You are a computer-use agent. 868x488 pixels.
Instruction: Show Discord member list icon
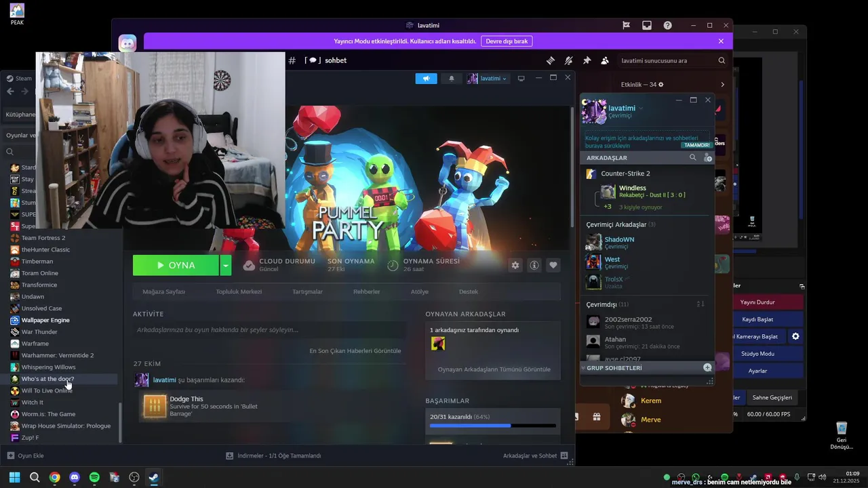coord(605,60)
